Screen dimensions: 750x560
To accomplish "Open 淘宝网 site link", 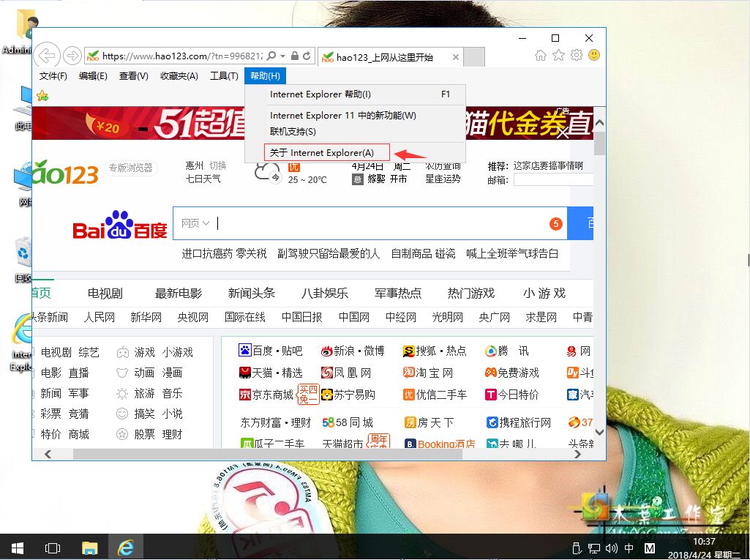I will (428, 373).
